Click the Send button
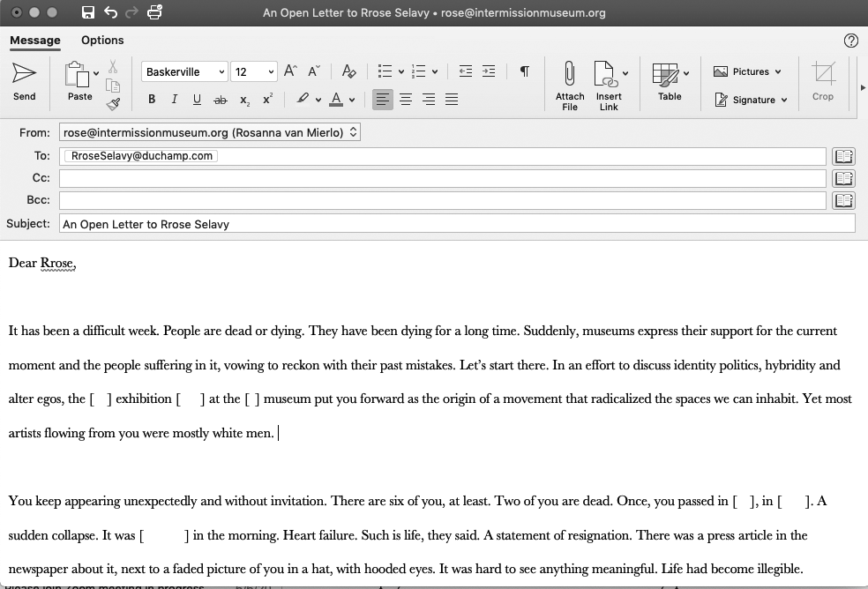 pos(24,80)
